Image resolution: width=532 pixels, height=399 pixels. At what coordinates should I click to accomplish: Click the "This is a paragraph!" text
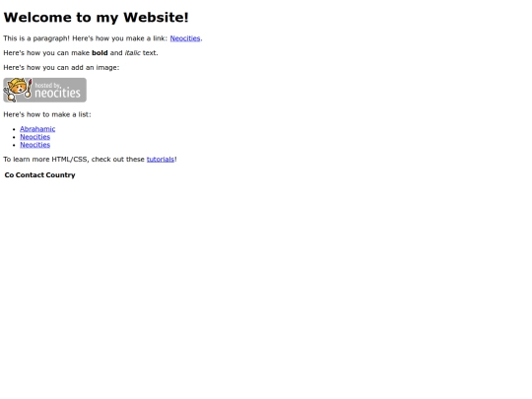pos(36,38)
